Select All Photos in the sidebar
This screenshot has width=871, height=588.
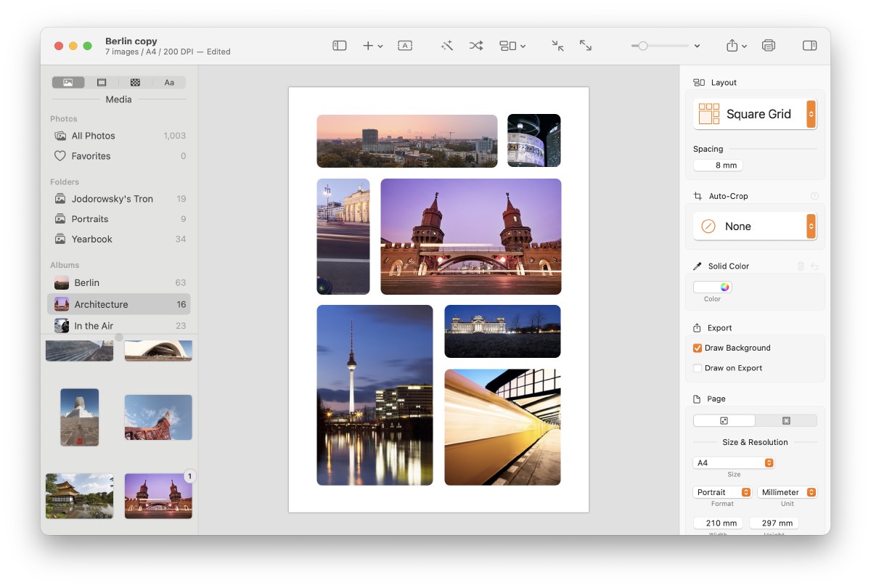tap(119, 136)
